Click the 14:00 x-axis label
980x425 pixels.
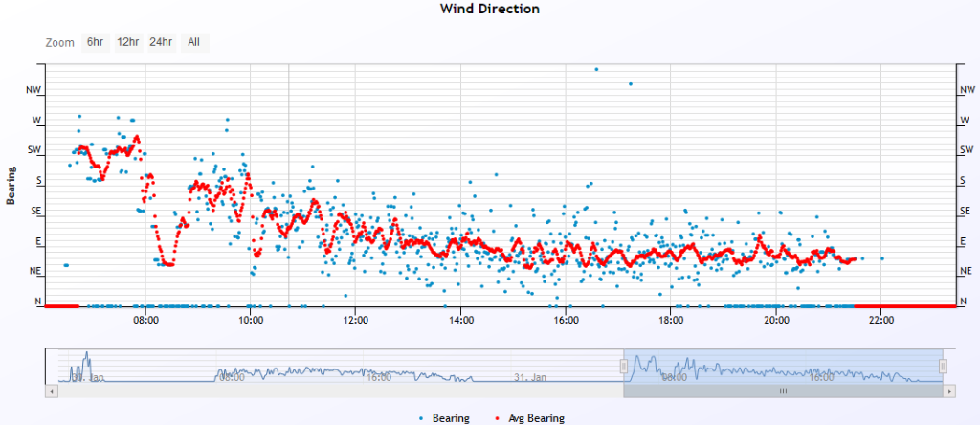pyautogui.click(x=460, y=320)
